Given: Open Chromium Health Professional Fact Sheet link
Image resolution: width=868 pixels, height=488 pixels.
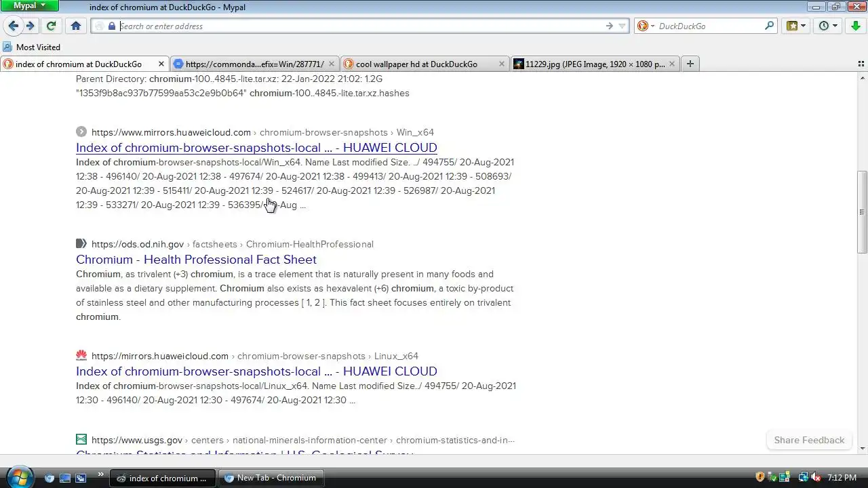Looking at the screenshot, I should (x=196, y=260).
